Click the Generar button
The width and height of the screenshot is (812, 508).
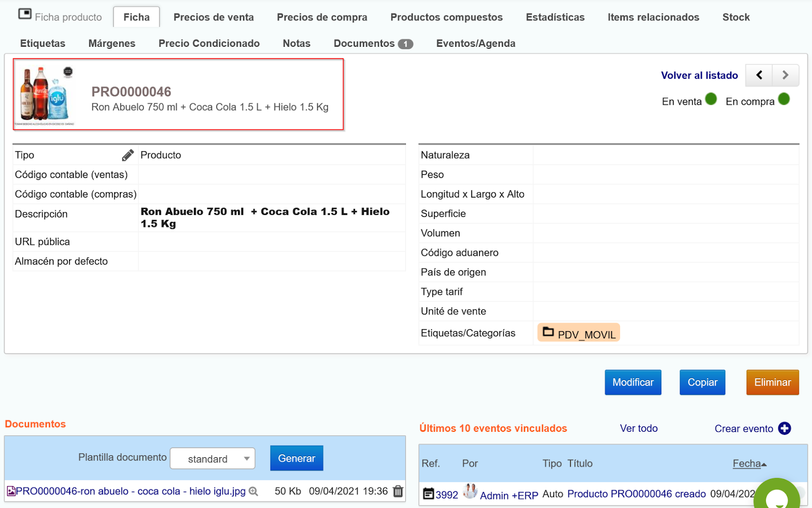point(296,458)
